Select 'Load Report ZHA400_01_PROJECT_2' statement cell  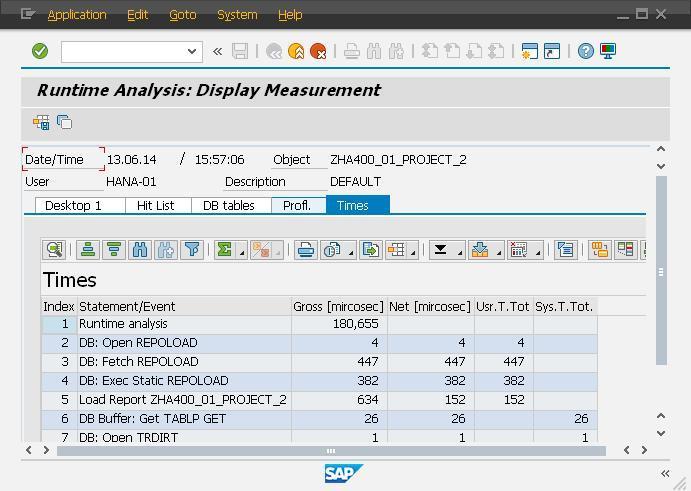click(x=184, y=400)
